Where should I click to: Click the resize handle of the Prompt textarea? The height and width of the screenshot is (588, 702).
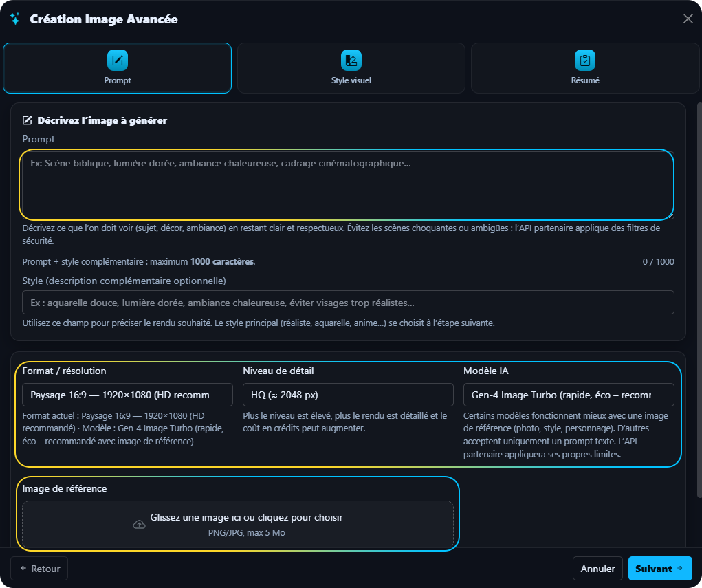[670, 215]
